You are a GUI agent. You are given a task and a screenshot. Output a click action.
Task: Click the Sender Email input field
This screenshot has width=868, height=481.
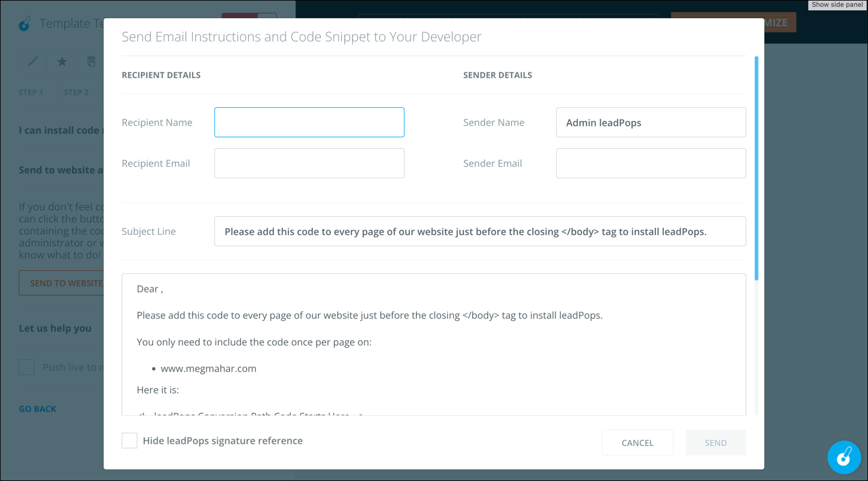(651, 163)
